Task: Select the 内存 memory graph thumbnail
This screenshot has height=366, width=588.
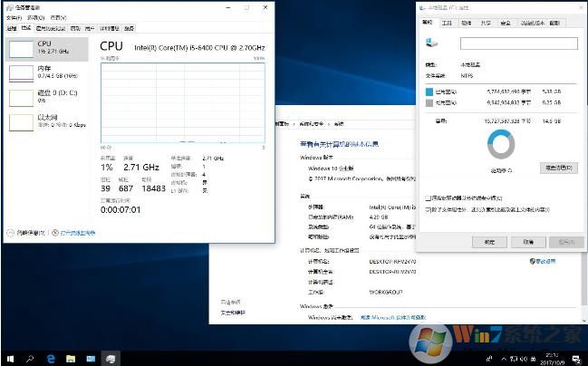Action: point(21,73)
